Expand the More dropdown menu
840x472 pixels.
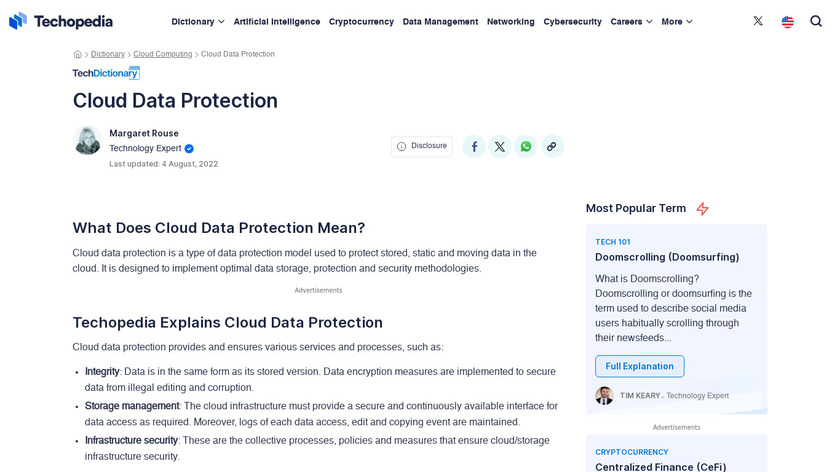click(677, 21)
